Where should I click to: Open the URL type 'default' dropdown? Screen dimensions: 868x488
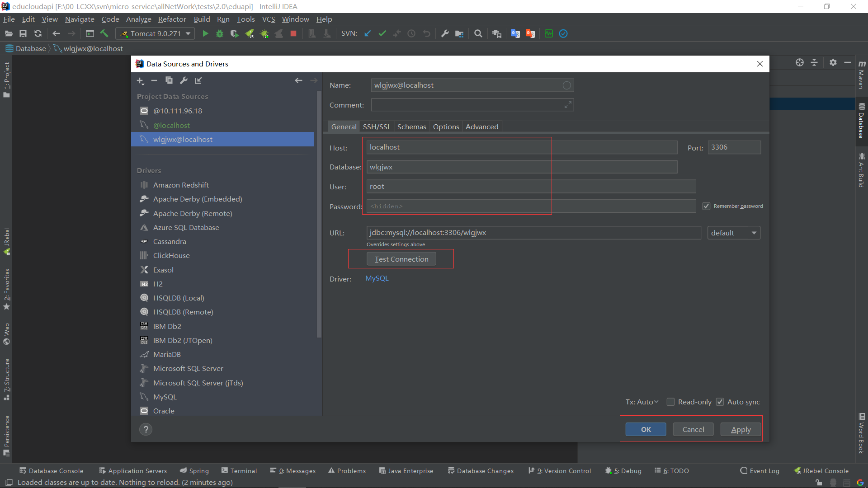pyautogui.click(x=734, y=233)
